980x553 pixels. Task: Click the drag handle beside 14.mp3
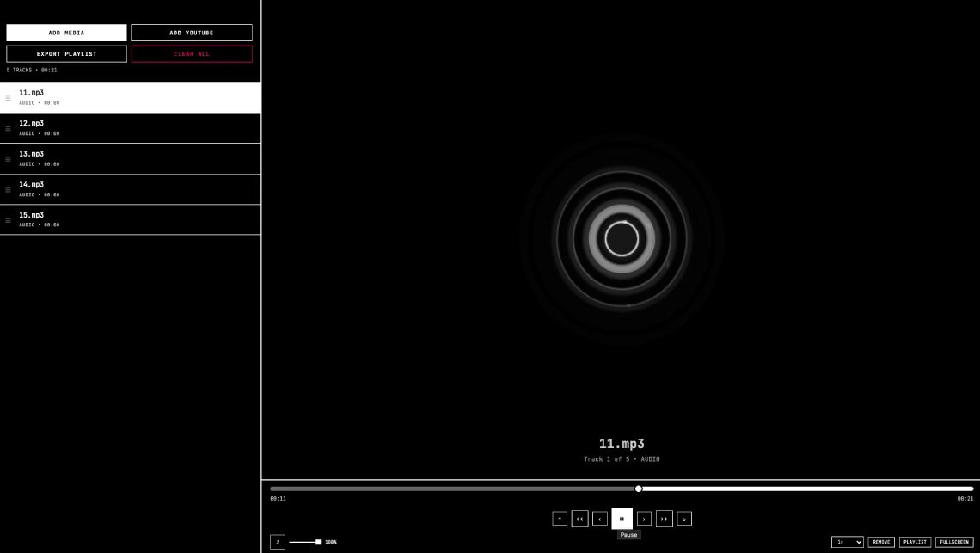point(9,189)
